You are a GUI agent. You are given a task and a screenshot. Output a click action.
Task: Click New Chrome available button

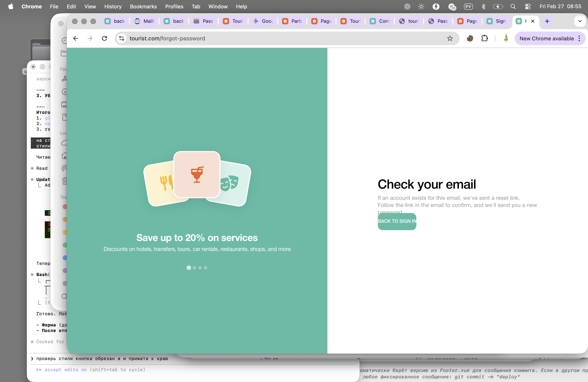(546, 38)
